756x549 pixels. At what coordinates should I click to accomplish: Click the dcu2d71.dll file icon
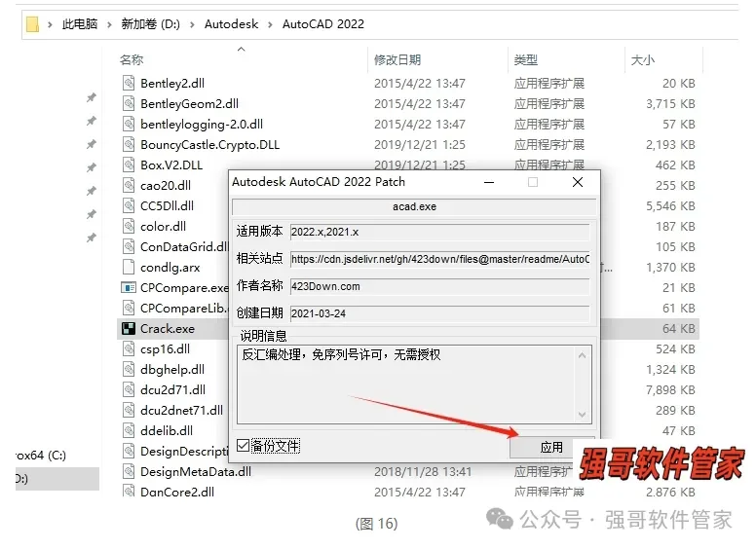click(129, 389)
